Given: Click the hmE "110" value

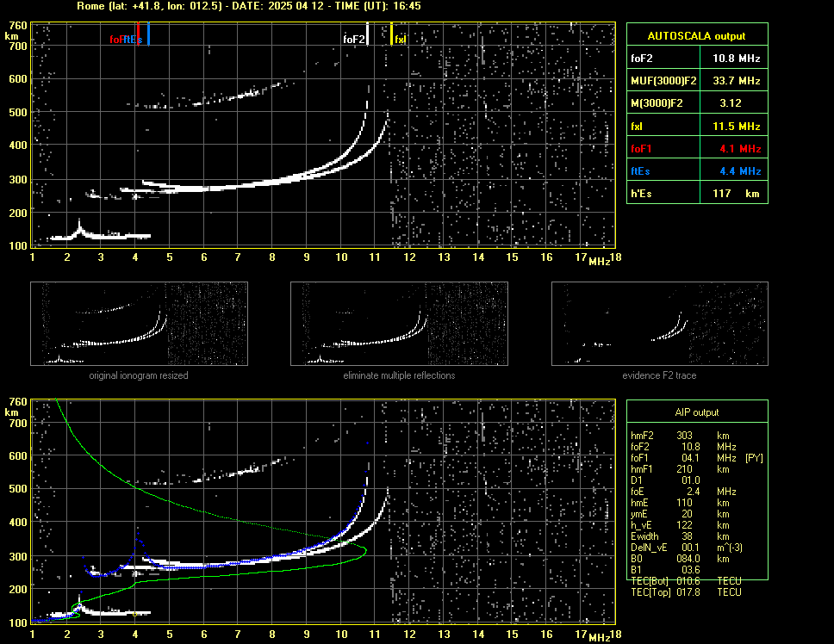Looking at the screenshot, I should (x=685, y=503).
